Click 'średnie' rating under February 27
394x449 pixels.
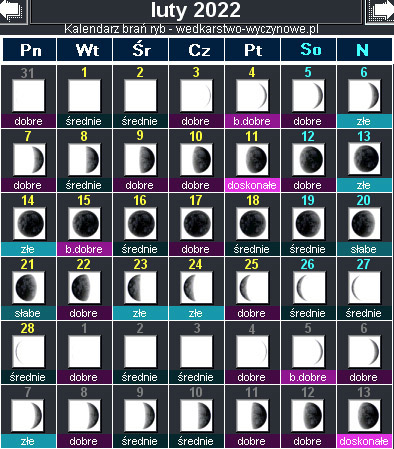point(364,313)
